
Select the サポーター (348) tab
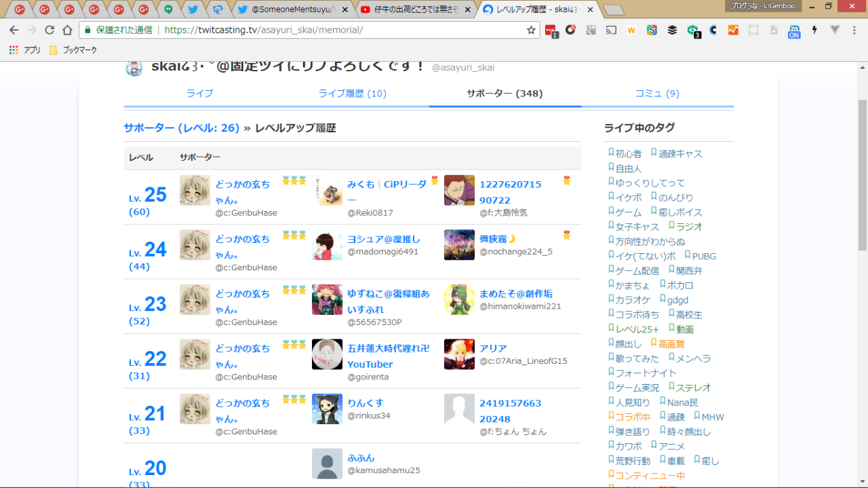tap(505, 94)
